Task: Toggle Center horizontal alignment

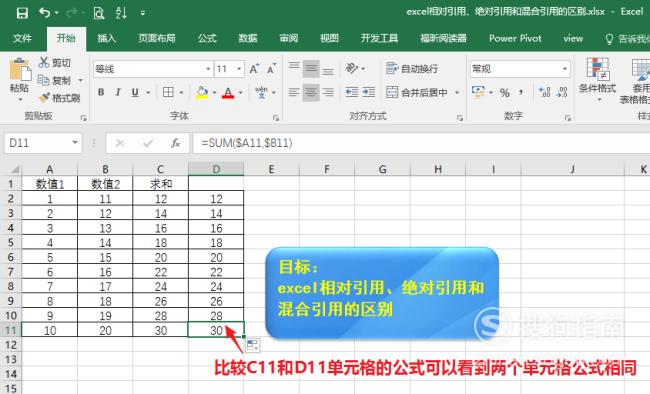Action: pyautogui.click(x=311, y=92)
